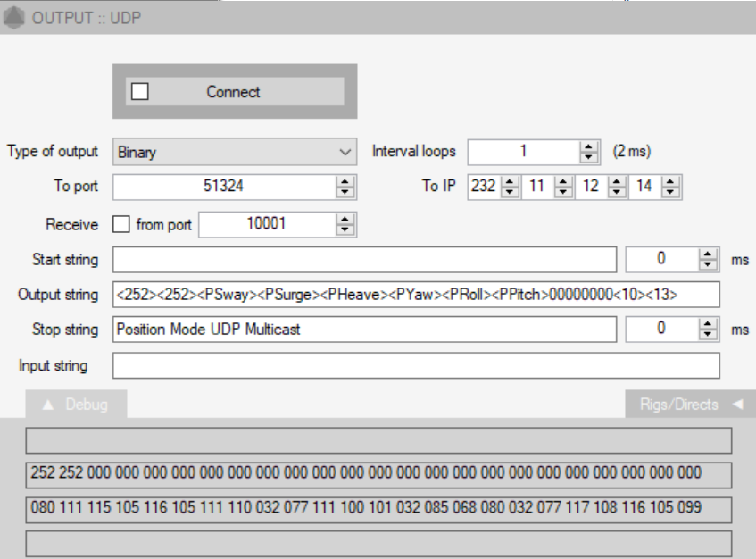Click the third IP octet 12 stepper
The width and height of the screenshot is (756, 559).
tap(618, 187)
